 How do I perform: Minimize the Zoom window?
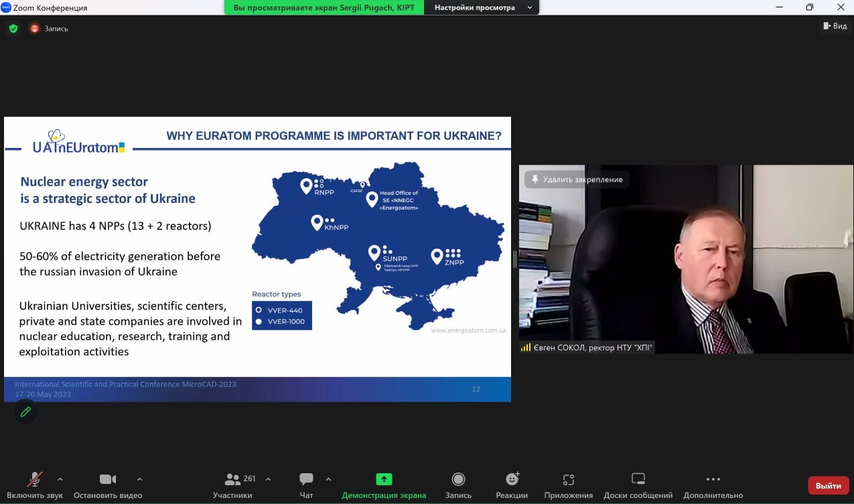tap(779, 7)
